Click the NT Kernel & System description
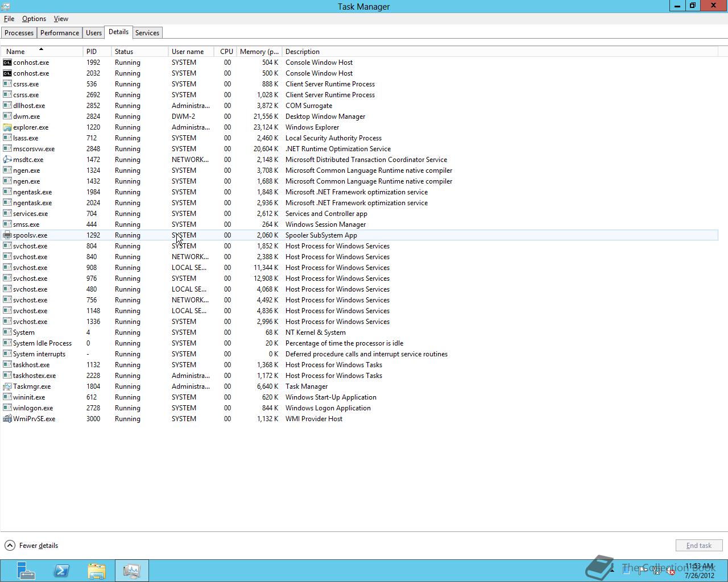 click(316, 332)
